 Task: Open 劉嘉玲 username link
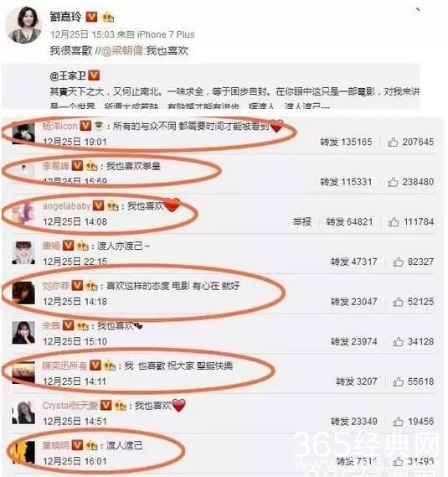(65, 17)
